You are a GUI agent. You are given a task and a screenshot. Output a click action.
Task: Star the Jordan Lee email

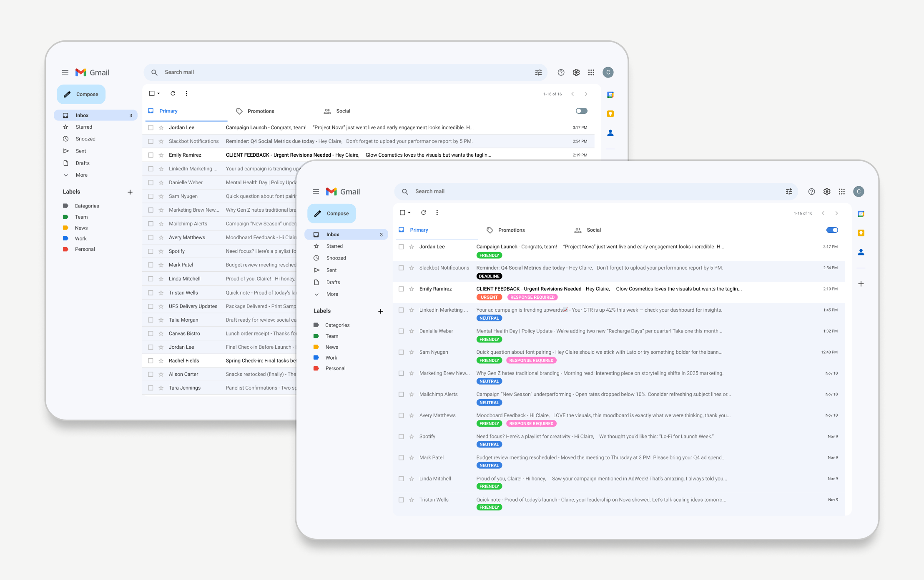pos(411,246)
